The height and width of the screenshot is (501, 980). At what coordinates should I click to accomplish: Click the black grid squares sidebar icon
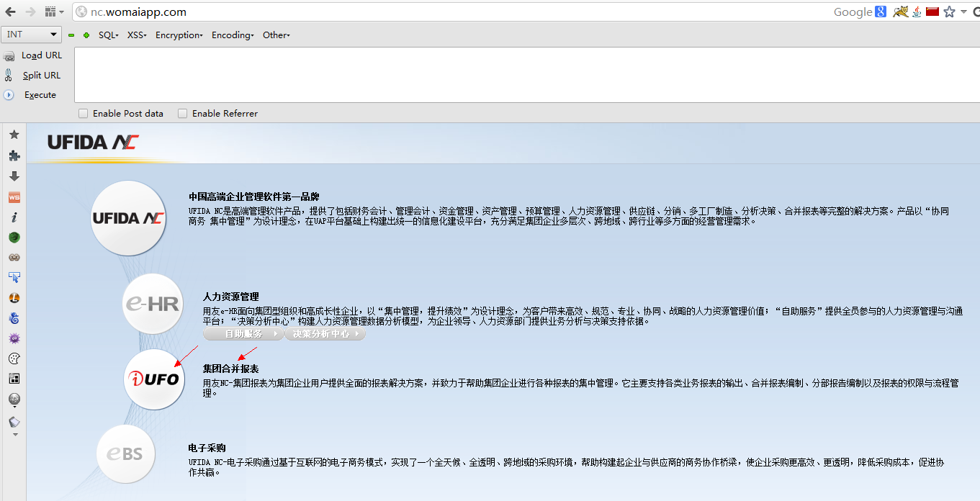pyautogui.click(x=14, y=378)
